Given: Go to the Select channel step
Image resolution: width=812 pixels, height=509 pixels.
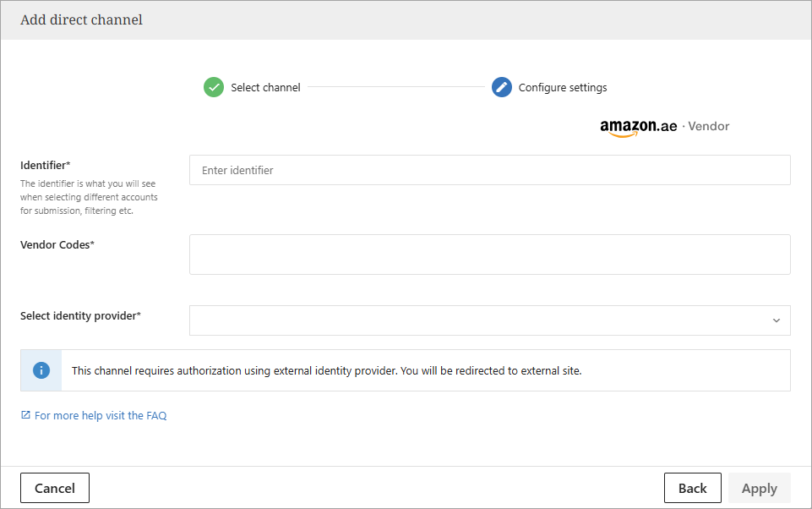Looking at the screenshot, I should click(x=265, y=87).
